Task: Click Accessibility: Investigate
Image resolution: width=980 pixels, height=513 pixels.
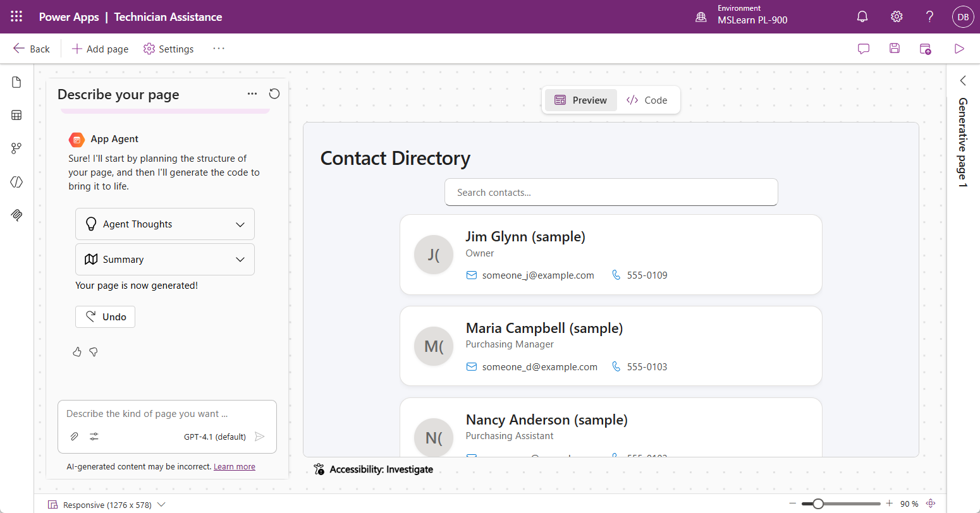Action: click(374, 469)
